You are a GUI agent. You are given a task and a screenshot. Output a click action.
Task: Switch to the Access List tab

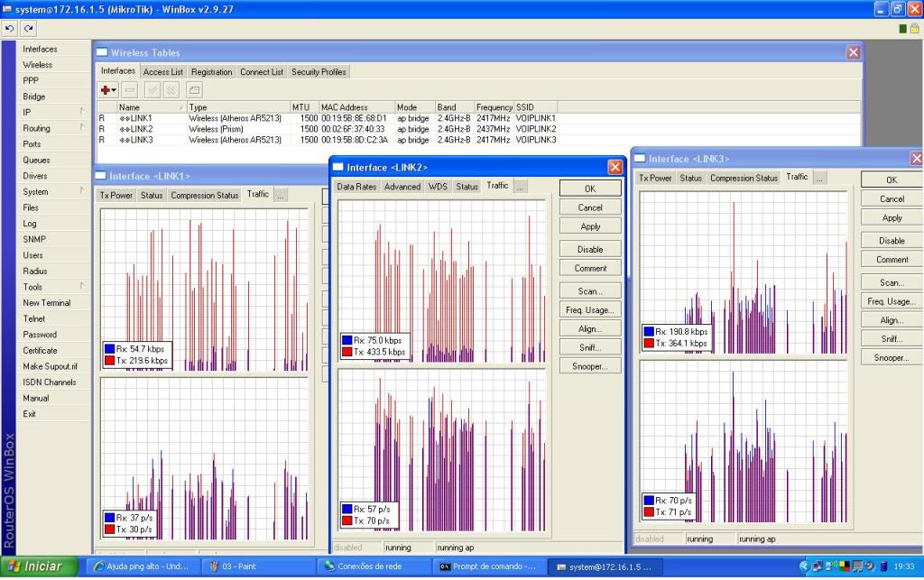pyautogui.click(x=162, y=72)
